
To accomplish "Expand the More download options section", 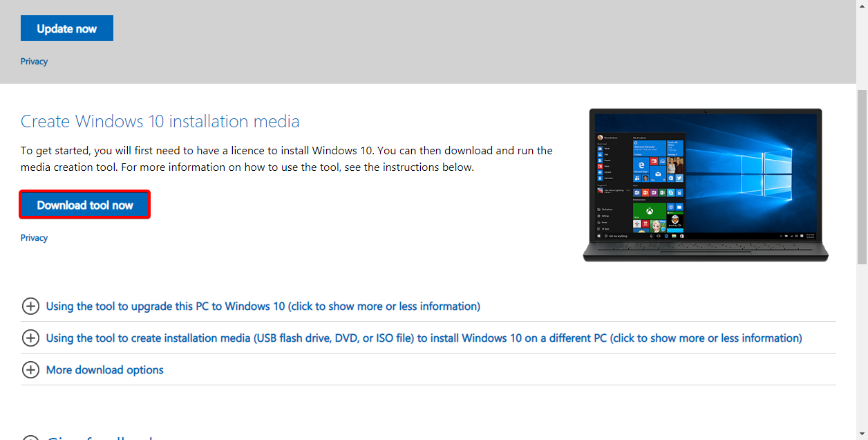I will 104,370.
